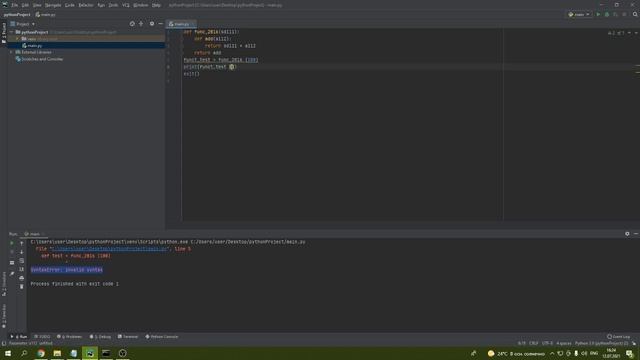Open the Terminal tool window tab
This screenshot has width=640, height=360.
(128, 337)
